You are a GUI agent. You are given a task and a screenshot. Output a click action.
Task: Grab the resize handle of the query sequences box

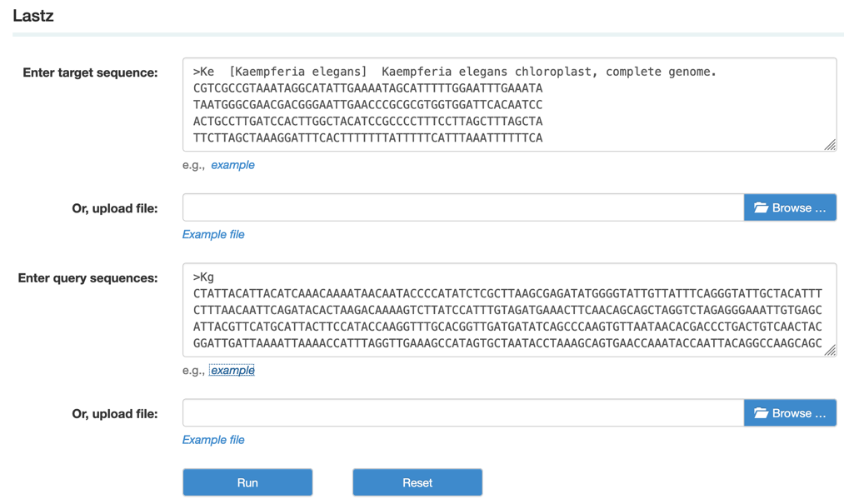tap(830, 351)
